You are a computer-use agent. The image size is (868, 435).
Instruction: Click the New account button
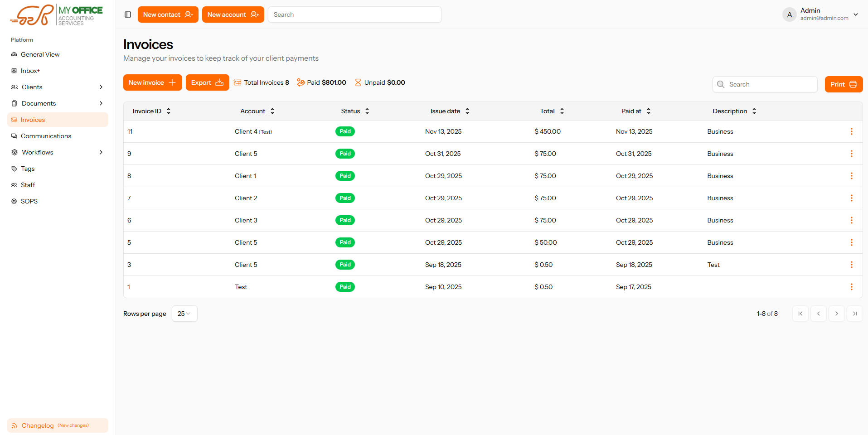[233, 14]
